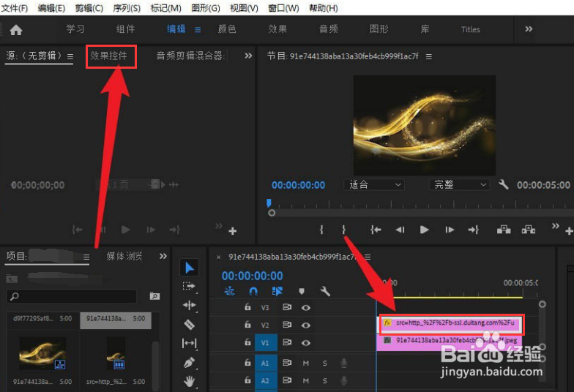Screen dimensions: 574x392
Task: Select the Slip tool
Action: pyautogui.click(x=189, y=344)
